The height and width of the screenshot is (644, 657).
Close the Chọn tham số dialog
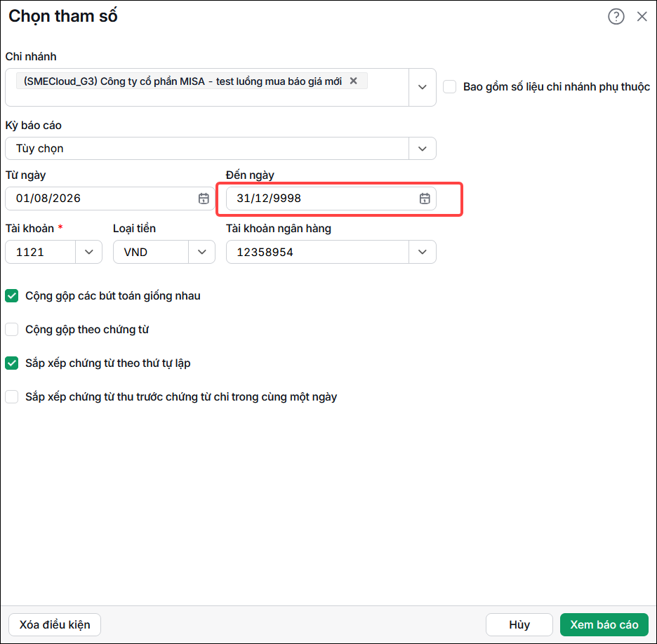point(642,17)
